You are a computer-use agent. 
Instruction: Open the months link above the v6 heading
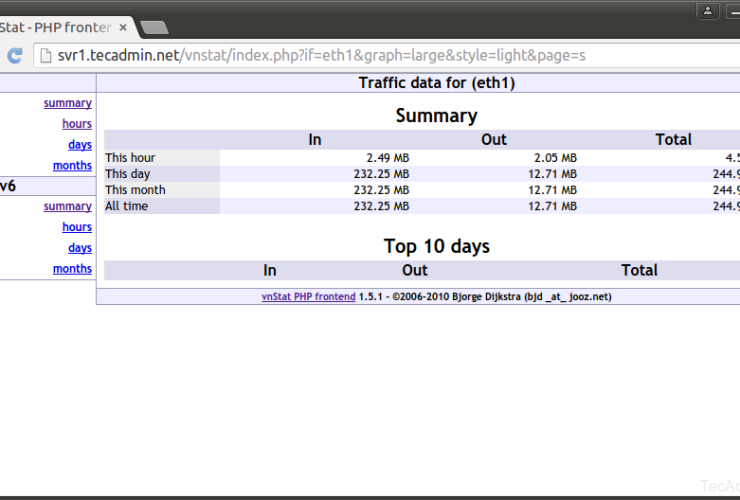(x=72, y=166)
